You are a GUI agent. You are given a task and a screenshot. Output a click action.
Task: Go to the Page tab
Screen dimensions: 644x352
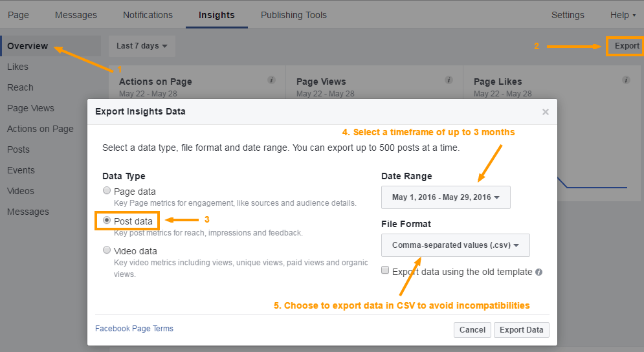pyautogui.click(x=18, y=15)
